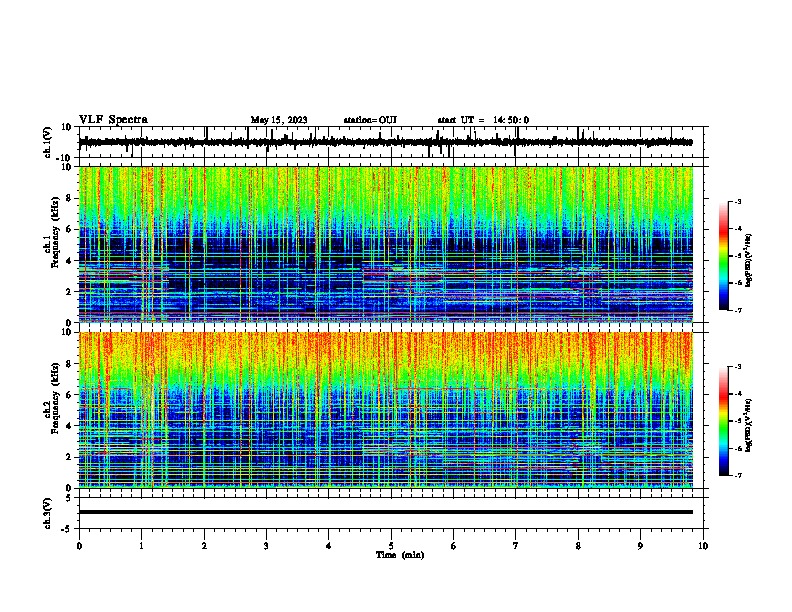Click time axis tick label "5"
The width and height of the screenshot is (792, 612).
[391, 546]
